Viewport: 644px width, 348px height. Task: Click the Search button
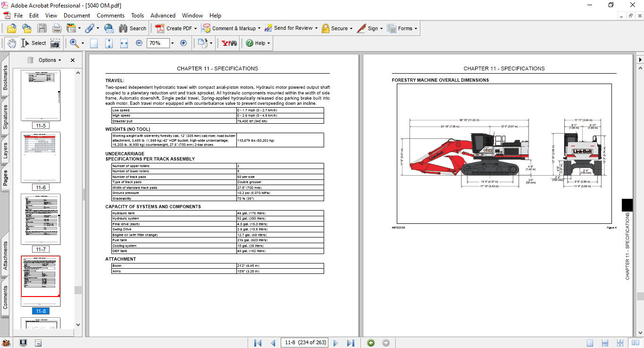[x=133, y=28]
